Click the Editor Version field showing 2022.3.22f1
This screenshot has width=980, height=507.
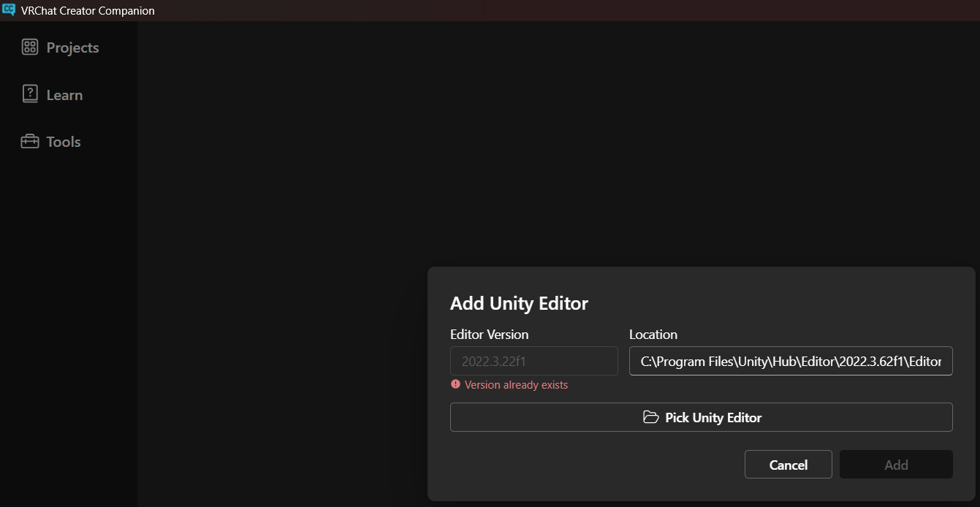pos(534,361)
